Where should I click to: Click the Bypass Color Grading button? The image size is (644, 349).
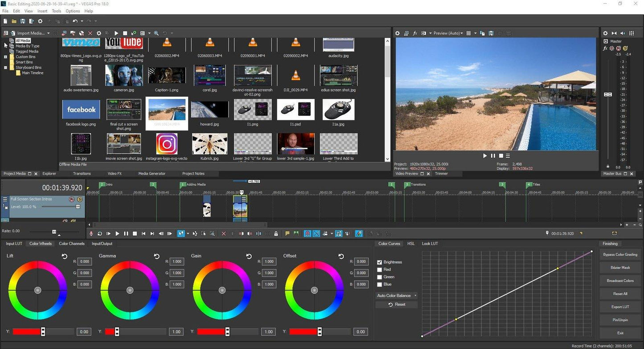click(x=620, y=254)
